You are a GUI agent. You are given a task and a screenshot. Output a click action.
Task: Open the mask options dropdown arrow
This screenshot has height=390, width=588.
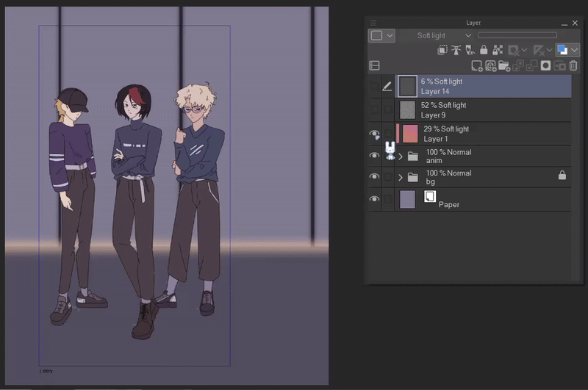click(x=524, y=50)
